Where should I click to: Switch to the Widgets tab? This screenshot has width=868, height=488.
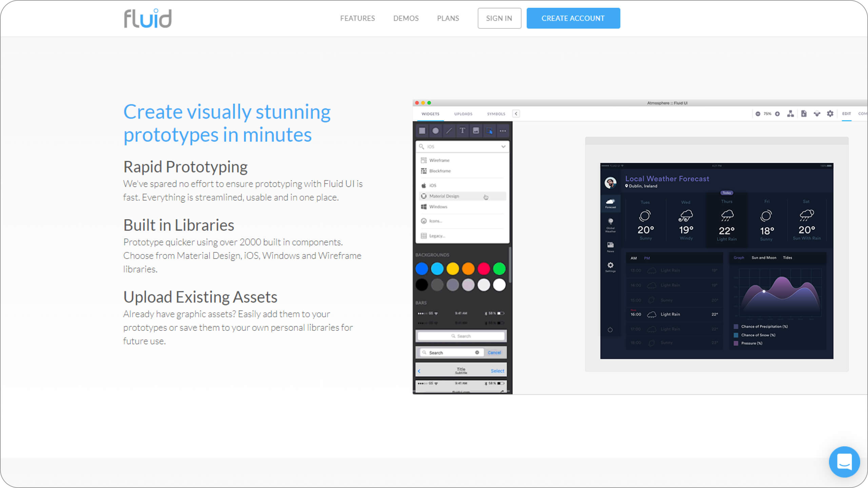pyautogui.click(x=430, y=114)
